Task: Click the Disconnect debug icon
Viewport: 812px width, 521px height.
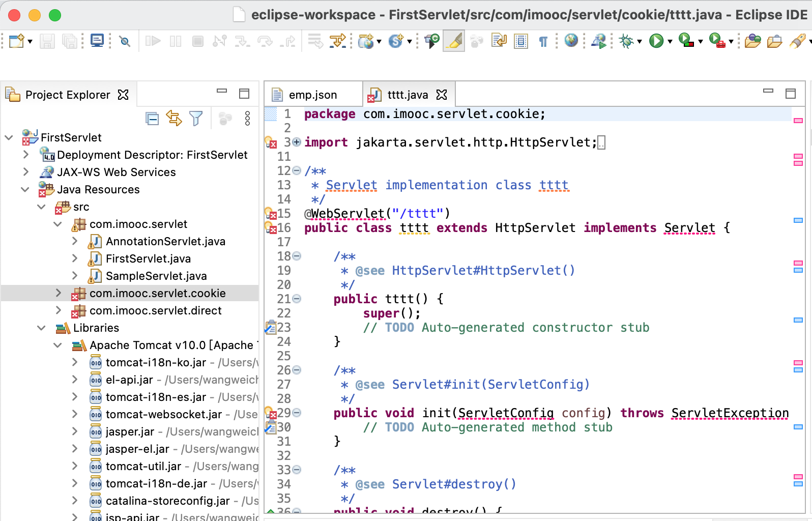Action: pos(220,41)
